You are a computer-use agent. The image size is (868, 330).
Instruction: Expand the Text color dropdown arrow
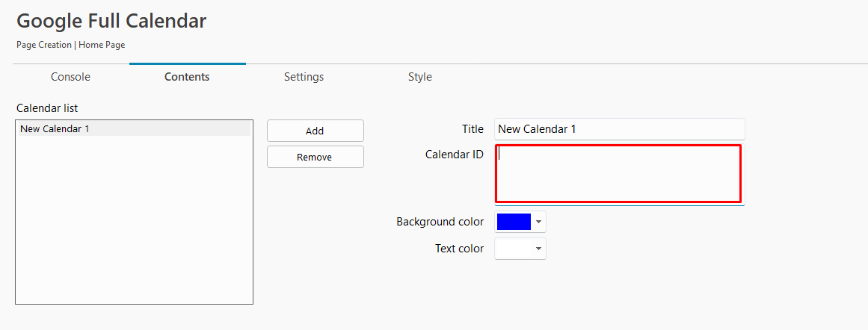coord(538,249)
